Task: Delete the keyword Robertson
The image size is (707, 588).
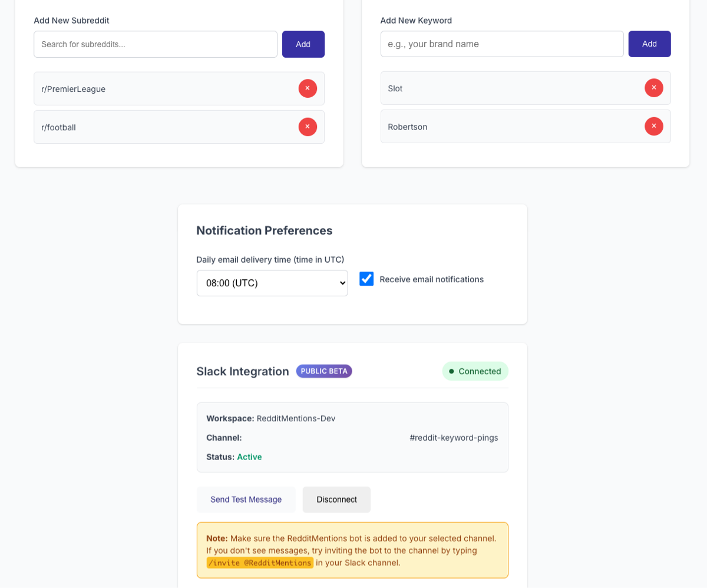Action: pos(654,126)
